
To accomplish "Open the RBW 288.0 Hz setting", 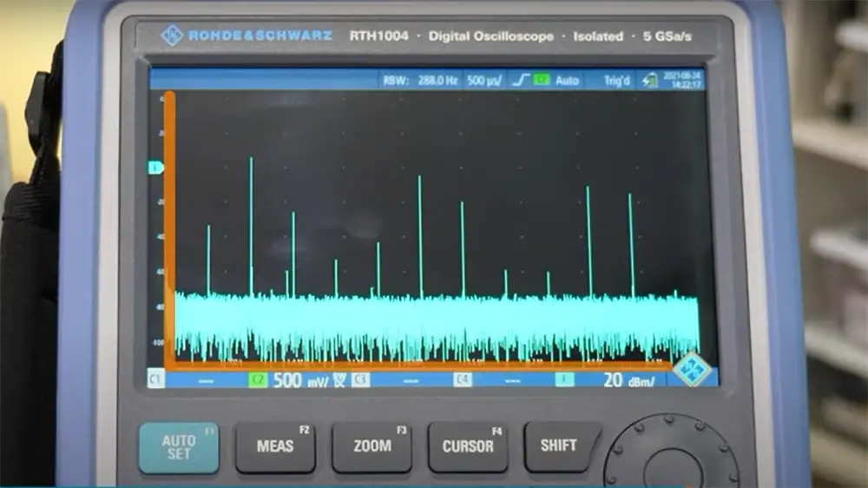I will click(x=420, y=81).
